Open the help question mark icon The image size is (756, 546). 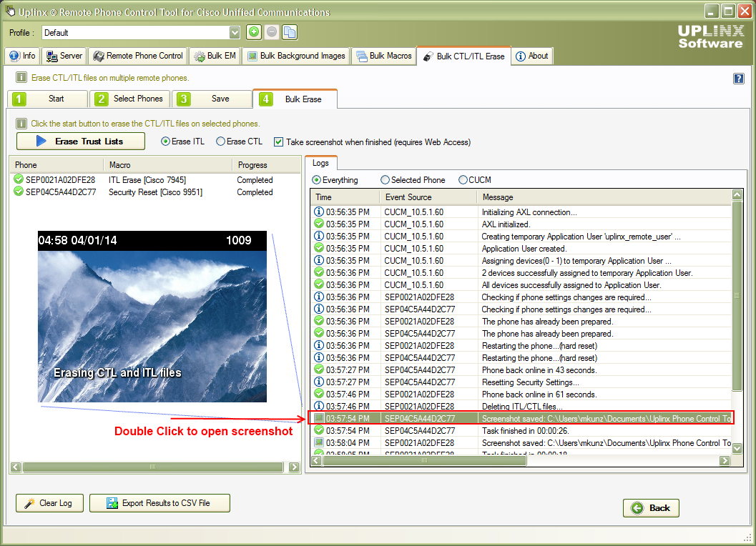point(739,78)
